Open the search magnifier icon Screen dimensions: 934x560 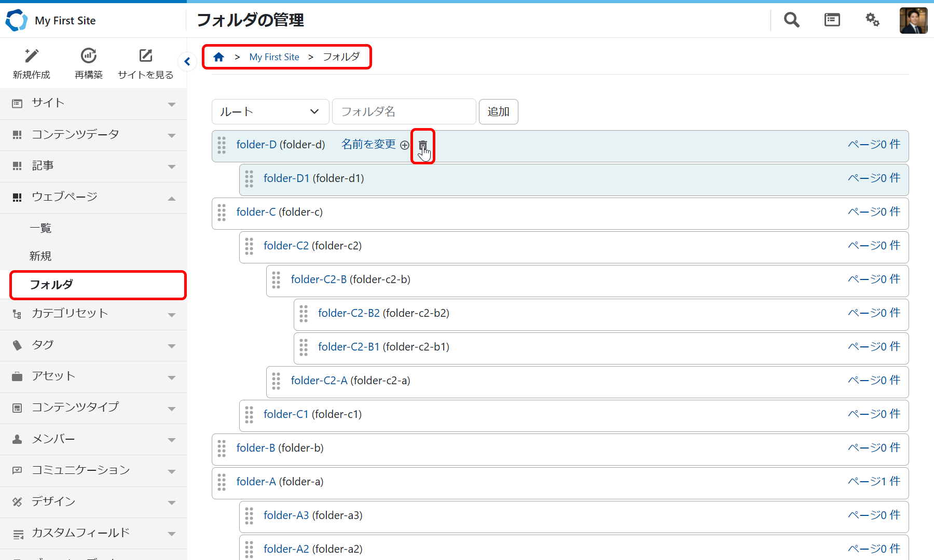(791, 20)
